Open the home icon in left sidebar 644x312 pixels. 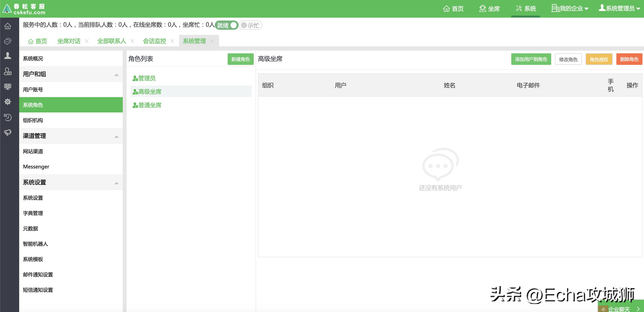tap(8, 26)
